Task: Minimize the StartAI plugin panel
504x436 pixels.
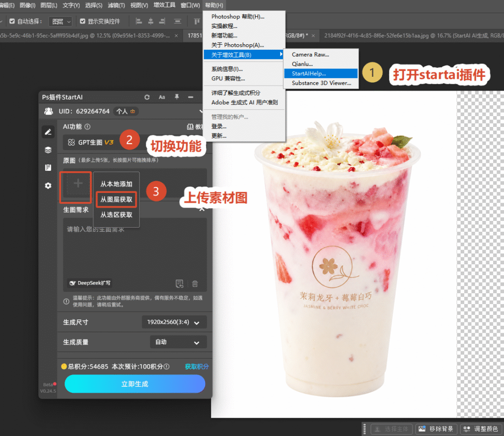Action: tap(190, 97)
